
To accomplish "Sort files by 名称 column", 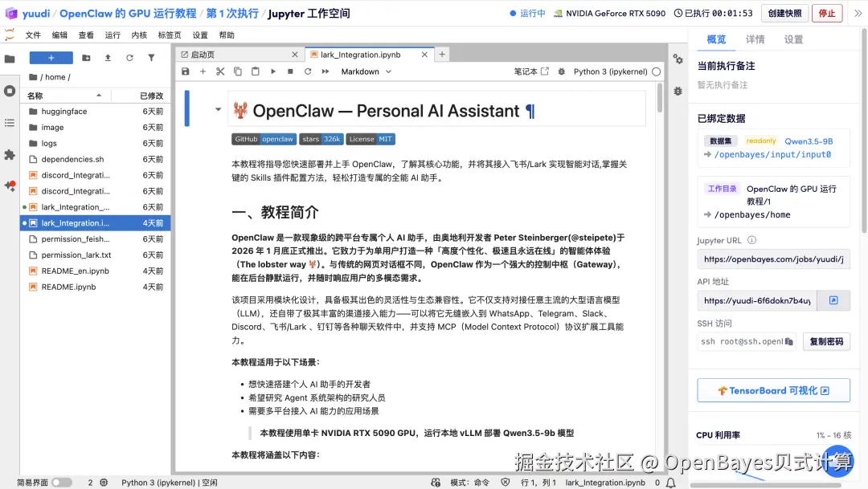I will tap(65, 96).
